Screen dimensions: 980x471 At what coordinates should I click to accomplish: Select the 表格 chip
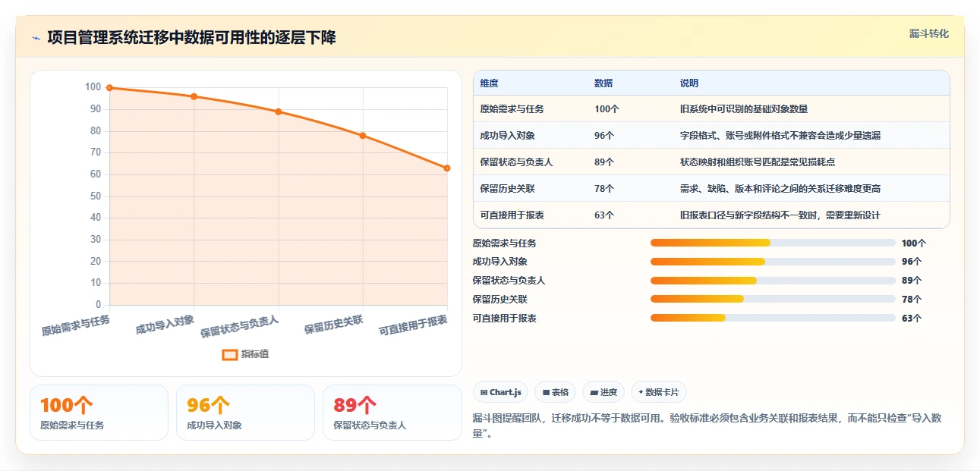[x=556, y=392]
